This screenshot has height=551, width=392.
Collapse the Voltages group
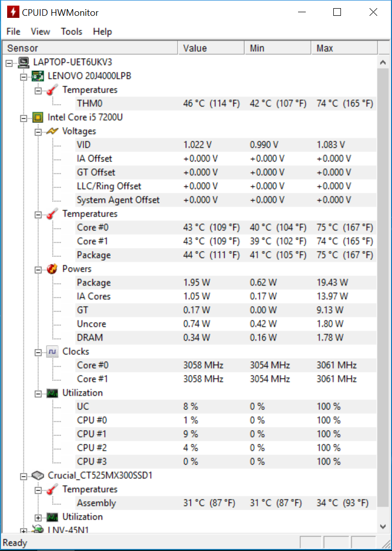point(38,132)
